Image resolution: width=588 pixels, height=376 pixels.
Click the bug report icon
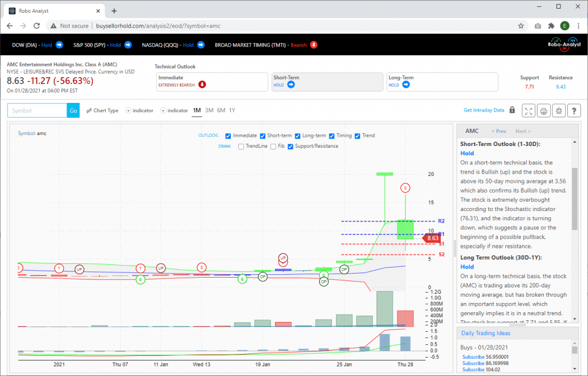click(x=559, y=111)
